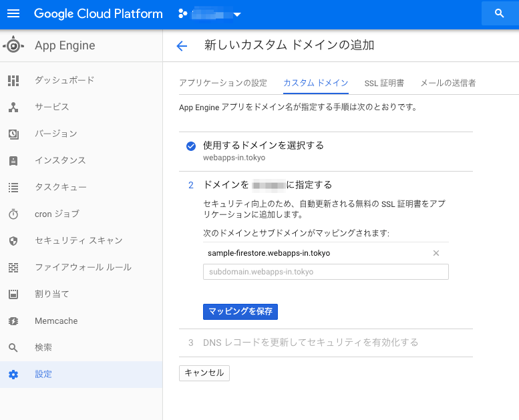Click the App Engine logo icon

click(13, 45)
